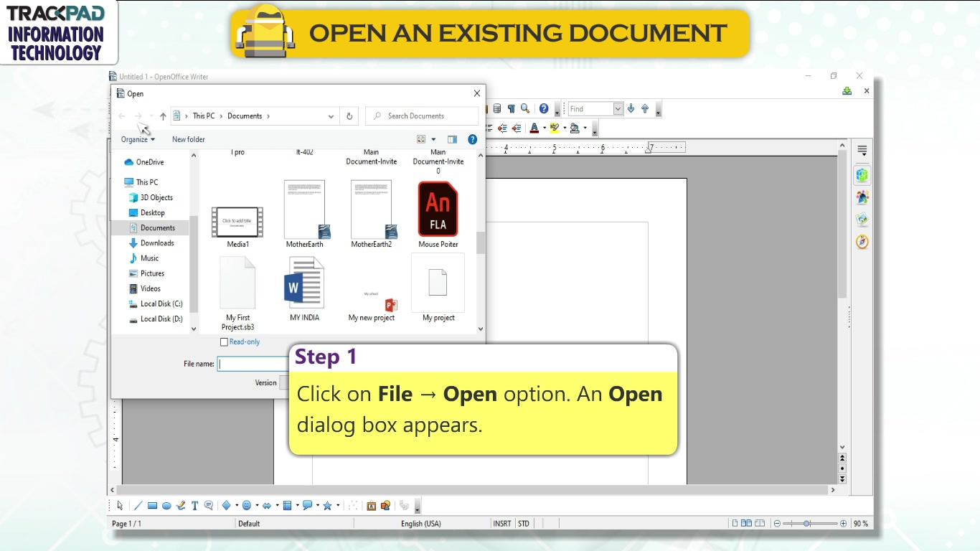Open Background Color dropdown arrow

[x=585, y=128]
